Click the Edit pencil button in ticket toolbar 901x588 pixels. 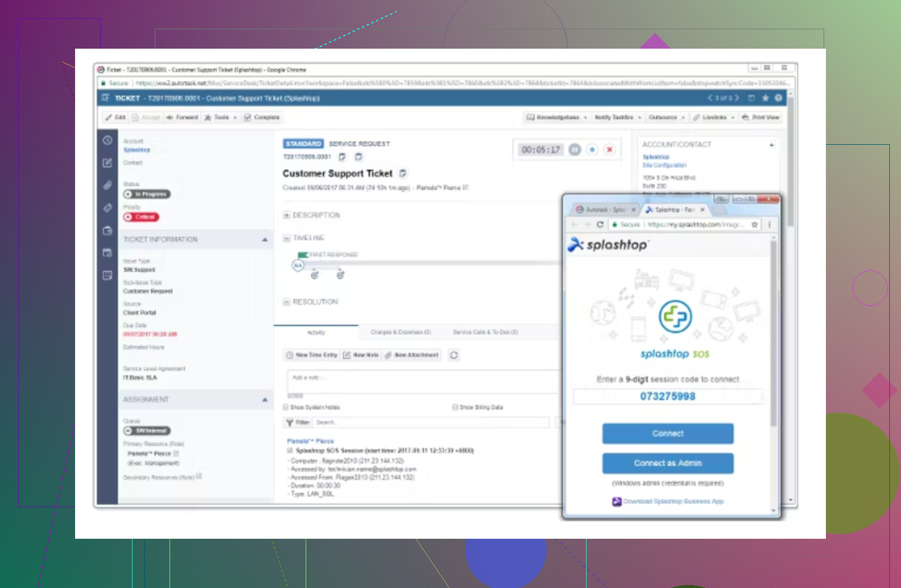click(116, 117)
